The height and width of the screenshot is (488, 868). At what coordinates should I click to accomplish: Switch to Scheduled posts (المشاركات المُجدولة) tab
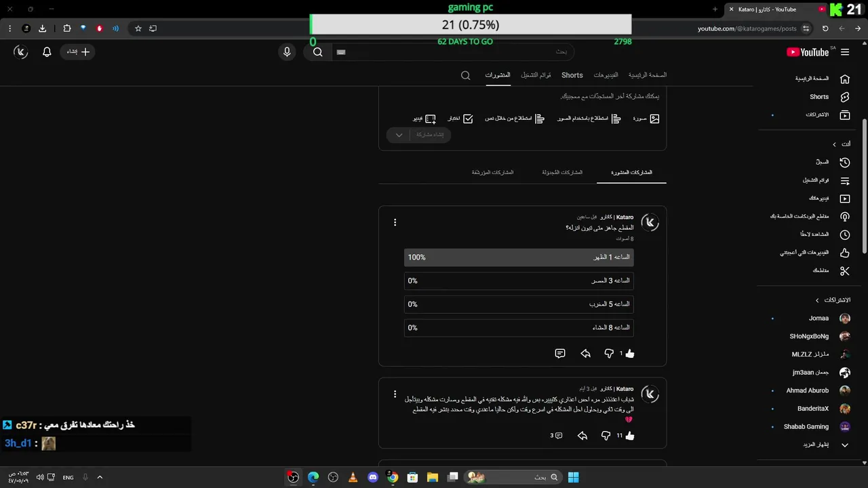(562, 172)
